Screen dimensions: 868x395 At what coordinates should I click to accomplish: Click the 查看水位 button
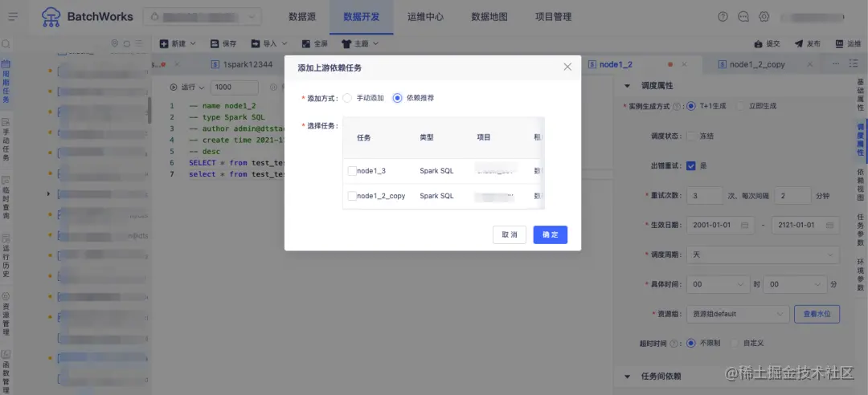tap(817, 314)
